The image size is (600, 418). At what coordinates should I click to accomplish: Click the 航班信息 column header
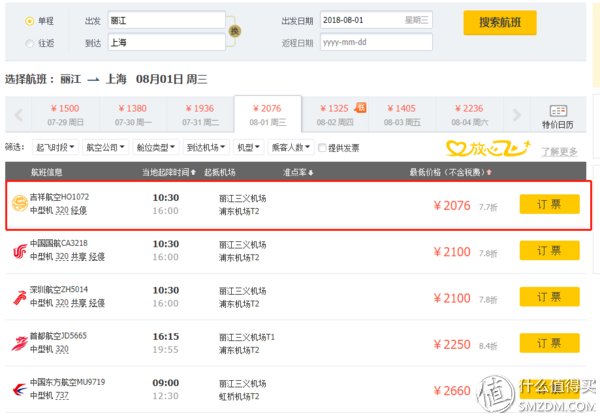[46, 172]
